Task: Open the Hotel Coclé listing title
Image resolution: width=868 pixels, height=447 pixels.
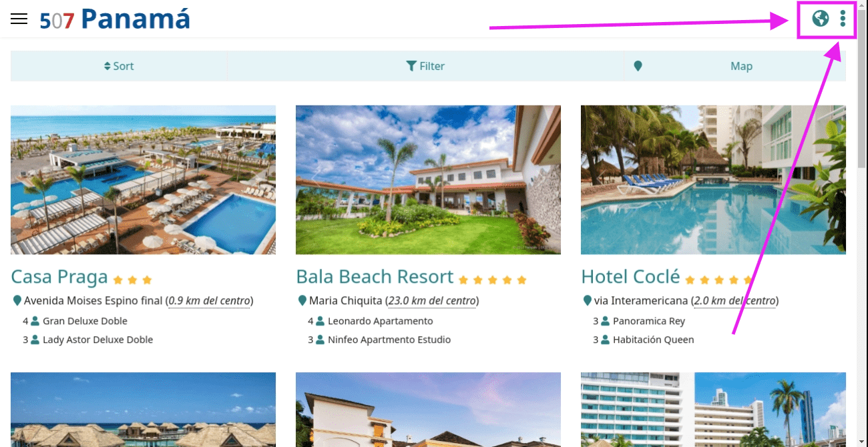Action: [x=630, y=276]
